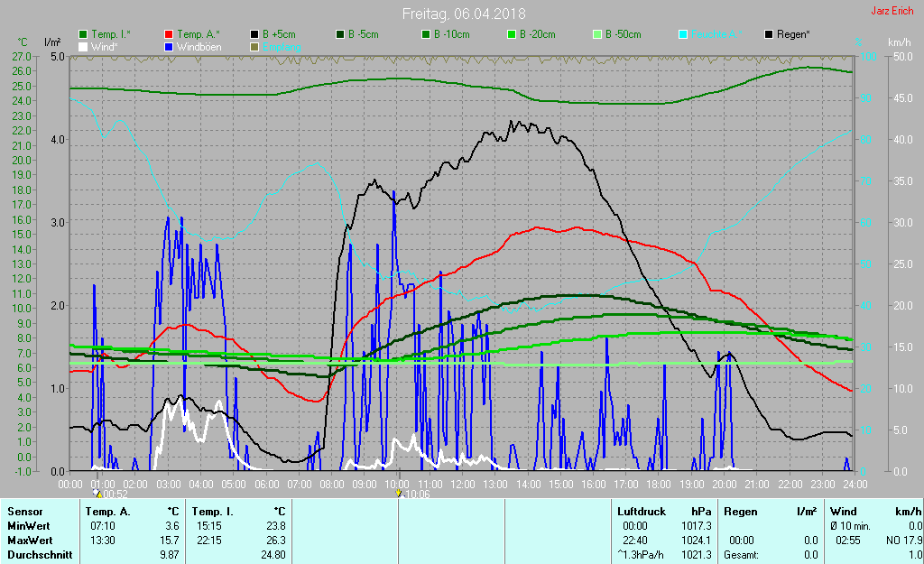Click the 00:52 marker below the time axis

(x=111, y=494)
